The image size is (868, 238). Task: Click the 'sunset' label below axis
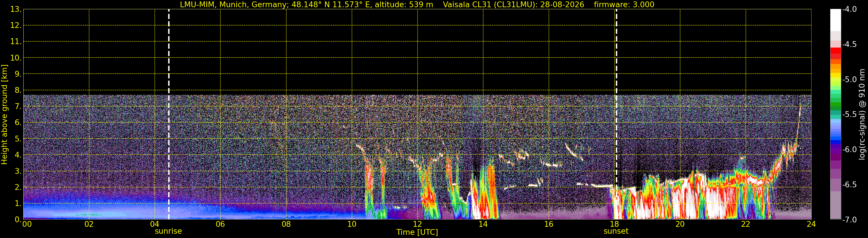tap(616, 231)
